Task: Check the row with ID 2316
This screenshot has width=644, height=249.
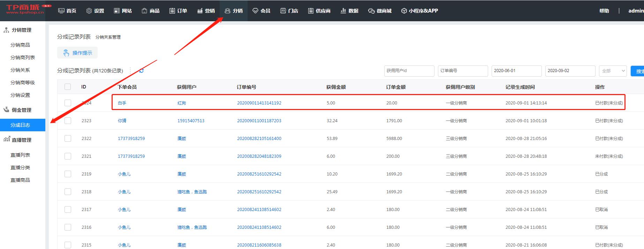Action: [x=68, y=227]
